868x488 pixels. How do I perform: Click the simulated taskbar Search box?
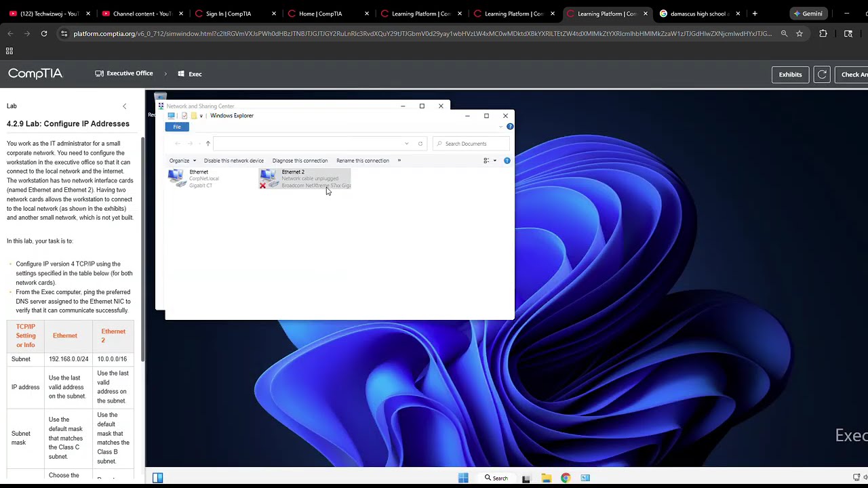coord(496,478)
